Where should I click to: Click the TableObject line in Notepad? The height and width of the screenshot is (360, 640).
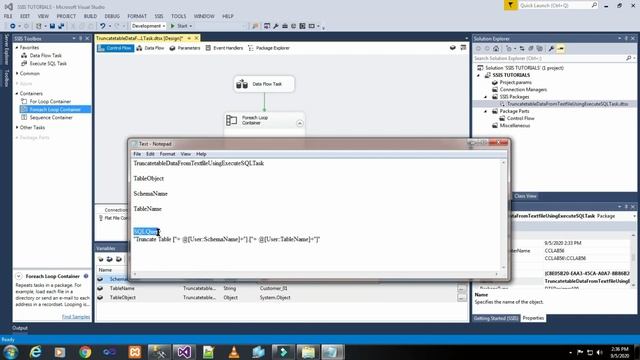pyautogui.click(x=149, y=178)
